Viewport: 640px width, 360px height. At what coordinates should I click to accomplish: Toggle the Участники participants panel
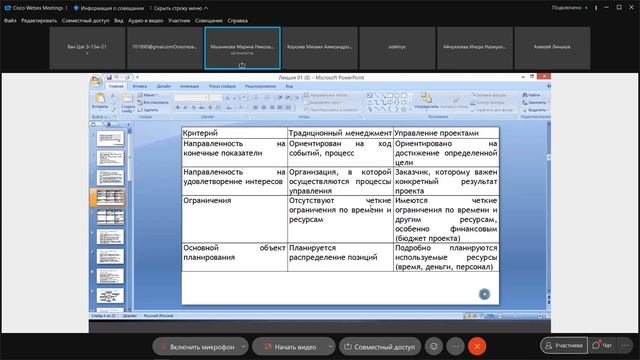(x=564, y=345)
